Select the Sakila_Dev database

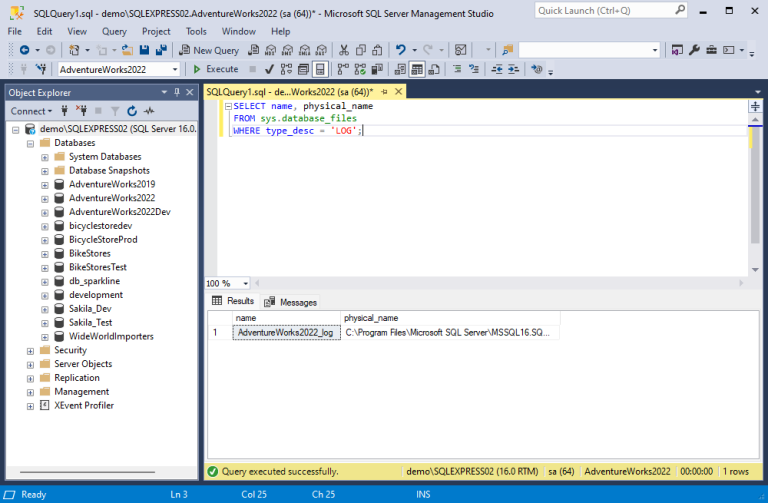[90, 309]
